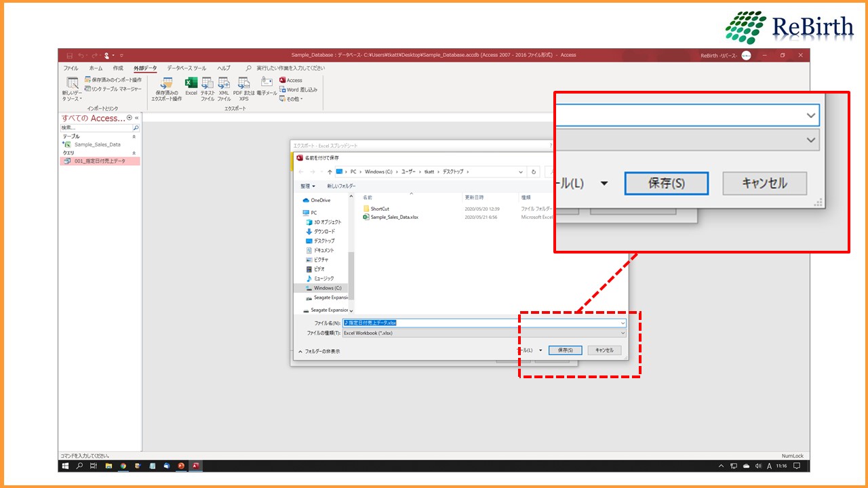Open the quick access toolbar customize arrow

coord(121,55)
